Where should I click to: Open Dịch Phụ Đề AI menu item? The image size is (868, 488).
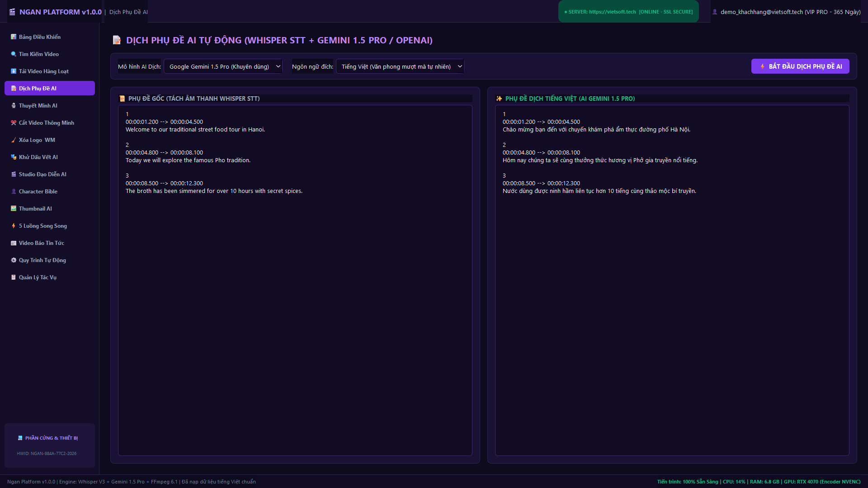tap(50, 88)
